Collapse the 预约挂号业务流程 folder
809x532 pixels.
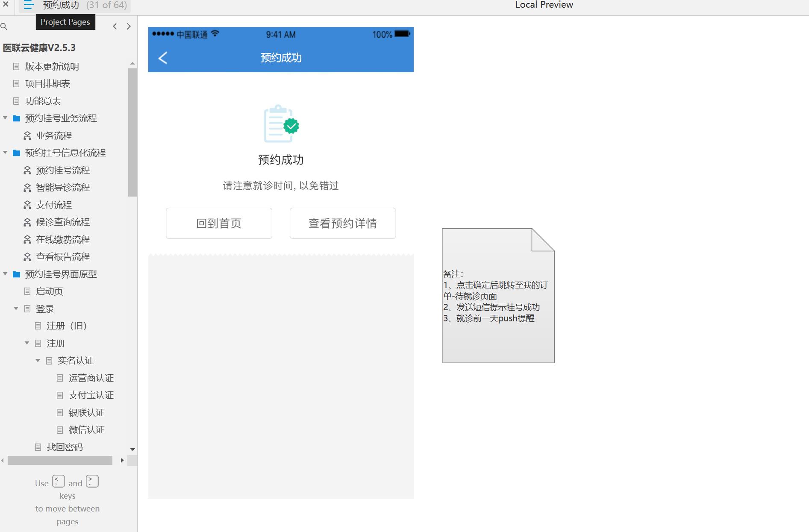[5, 118]
